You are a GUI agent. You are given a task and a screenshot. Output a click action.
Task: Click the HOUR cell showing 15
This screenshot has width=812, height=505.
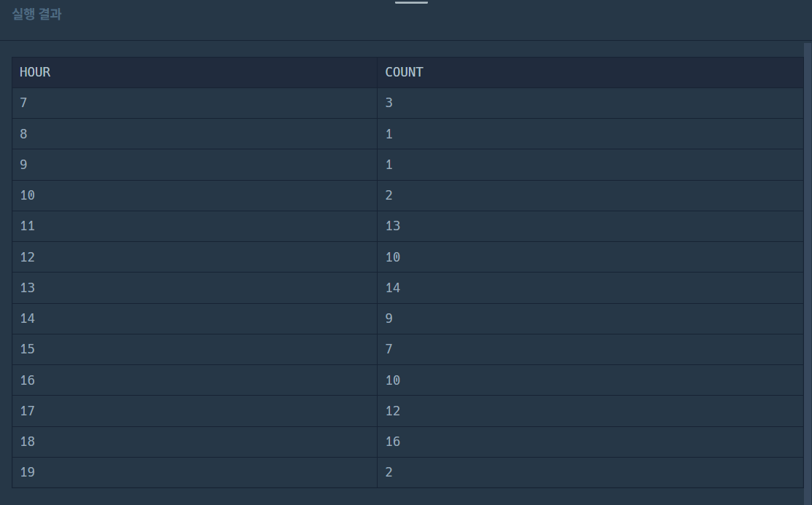click(x=195, y=349)
